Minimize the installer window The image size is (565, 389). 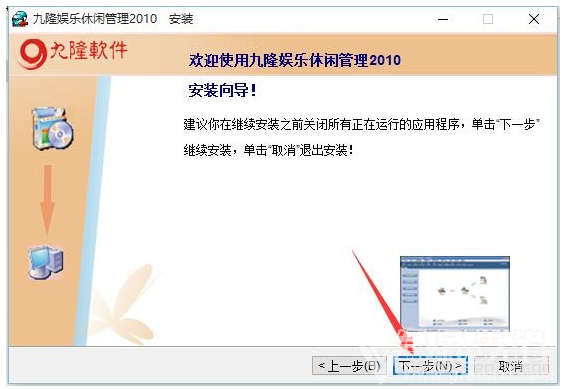(443, 19)
